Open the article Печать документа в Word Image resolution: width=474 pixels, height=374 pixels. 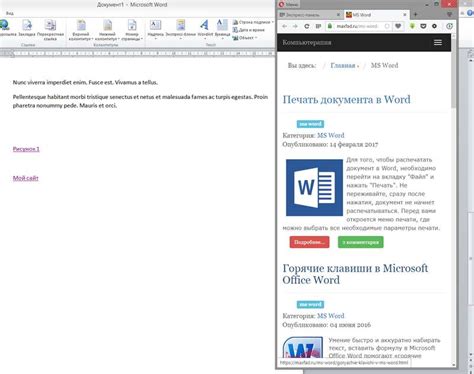click(346, 99)
